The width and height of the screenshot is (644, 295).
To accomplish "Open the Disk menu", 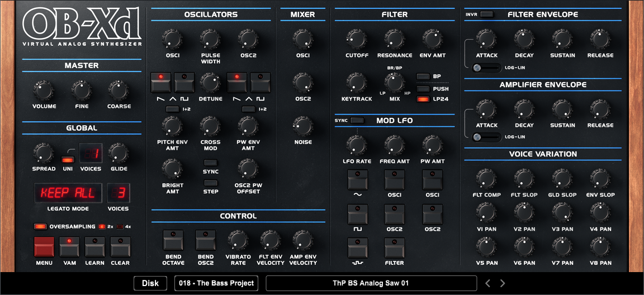I will click(150, 283).
